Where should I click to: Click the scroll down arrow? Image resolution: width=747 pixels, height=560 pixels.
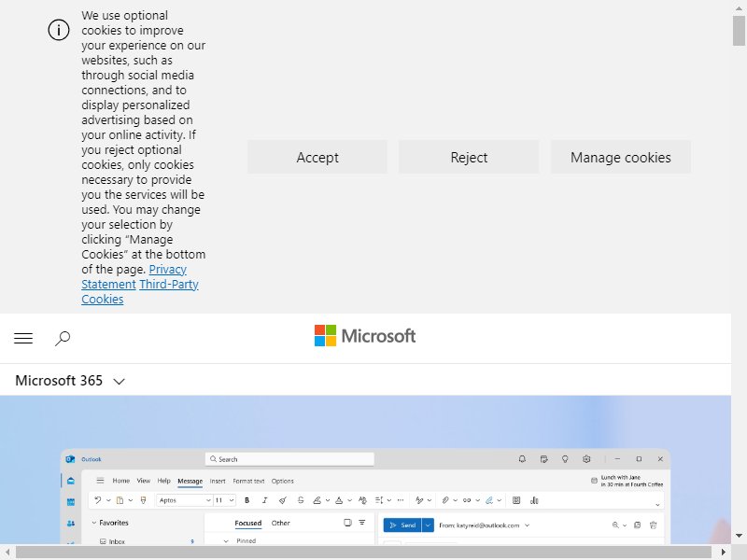tap(739, 536)
